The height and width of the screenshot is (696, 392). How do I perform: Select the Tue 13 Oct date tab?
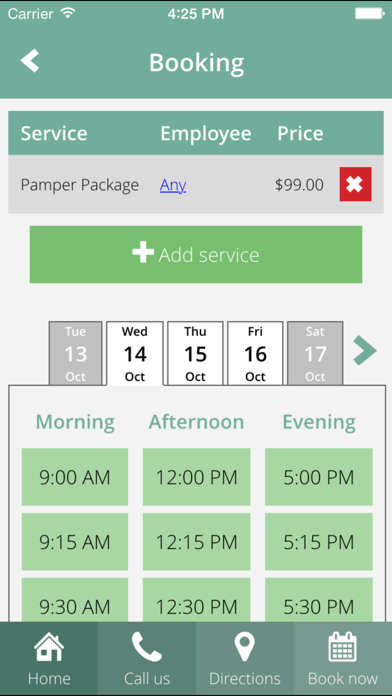pos(75,353)
